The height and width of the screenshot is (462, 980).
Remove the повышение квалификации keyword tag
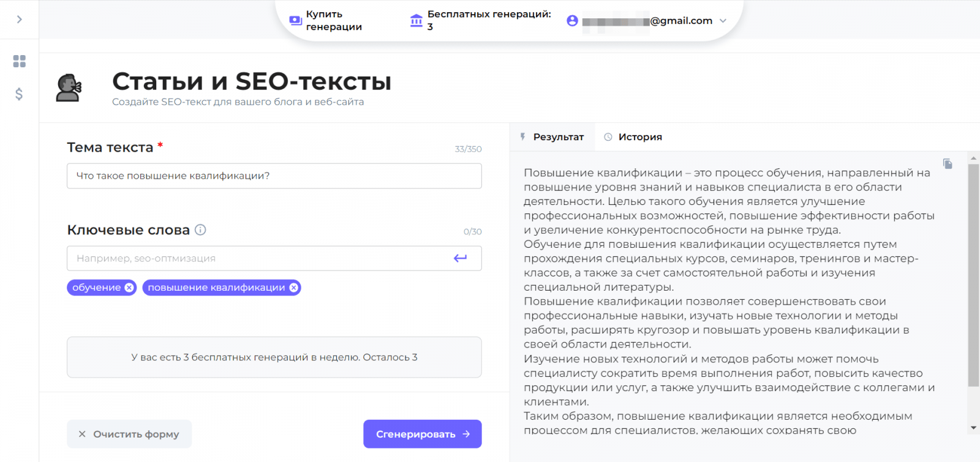[x=293, y=288]
